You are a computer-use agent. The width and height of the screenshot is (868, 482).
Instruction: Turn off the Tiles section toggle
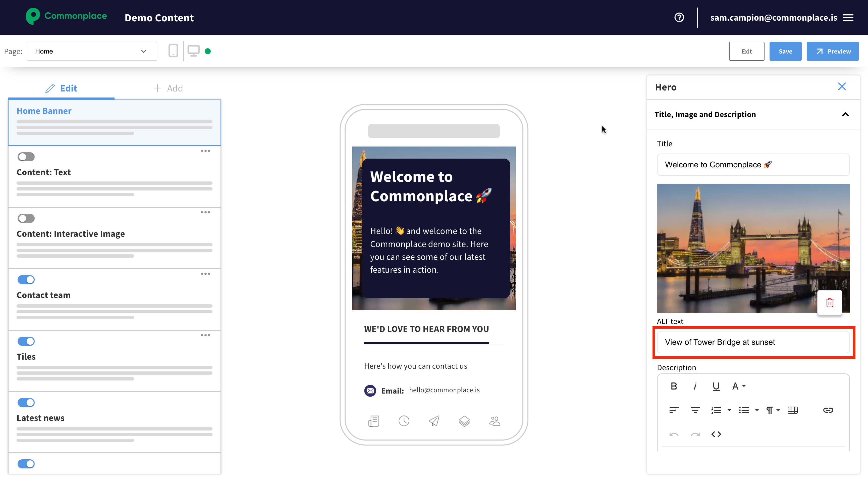26,341
